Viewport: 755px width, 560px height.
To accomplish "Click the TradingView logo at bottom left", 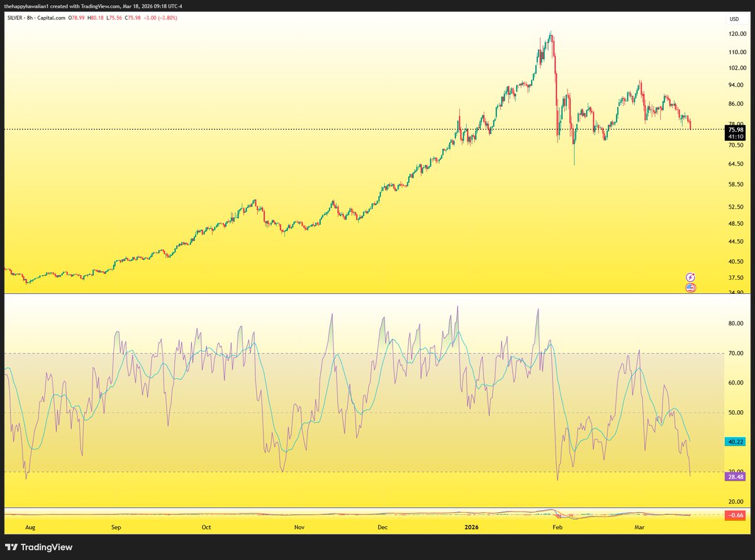I will [x=39, y=547].
